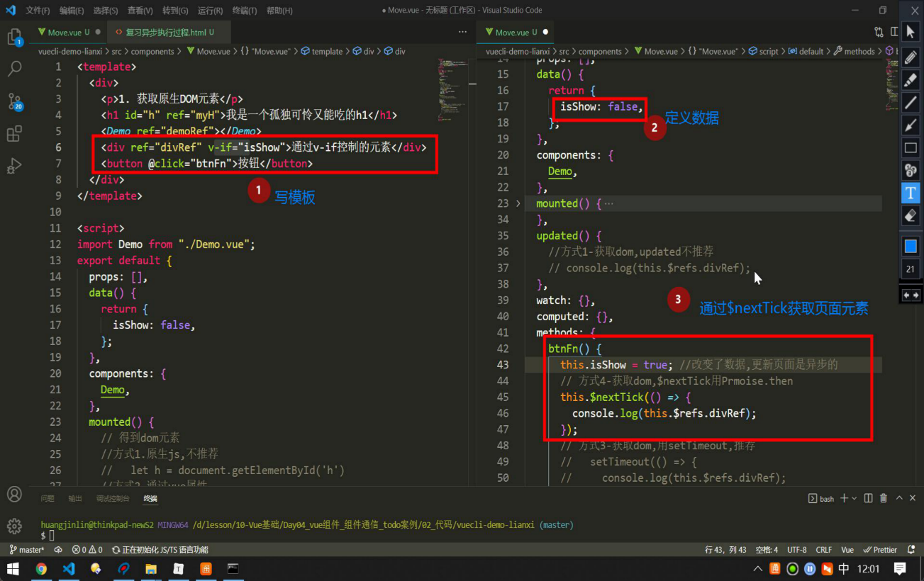The height and width of the screenshot is (581, 924).
Task: Select the eraser annotation tool
Action: tap(911, 215)
